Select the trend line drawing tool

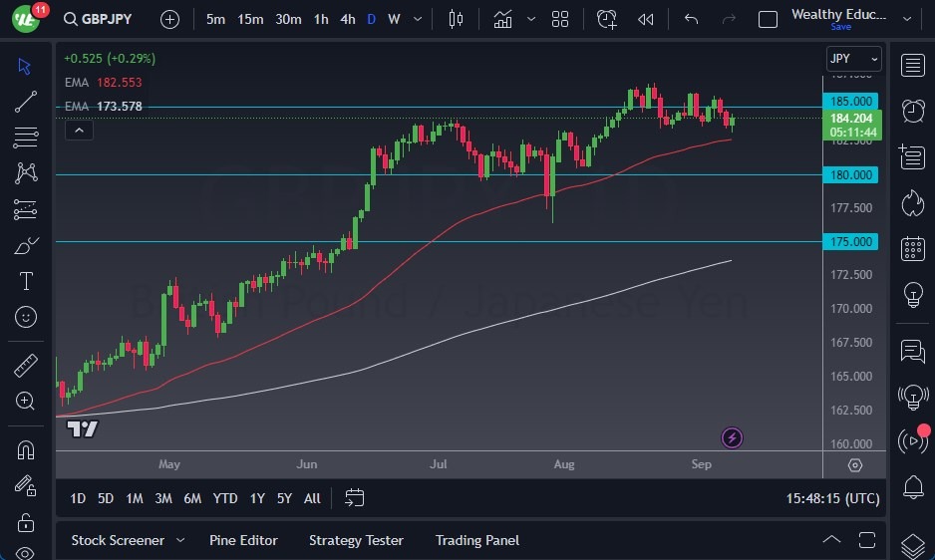26,101
